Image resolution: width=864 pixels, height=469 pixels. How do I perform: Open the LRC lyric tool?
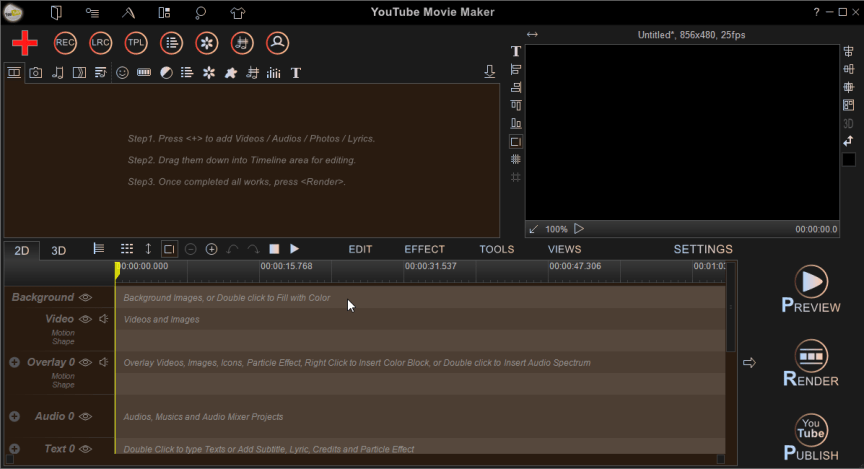[x=100, y=43]
